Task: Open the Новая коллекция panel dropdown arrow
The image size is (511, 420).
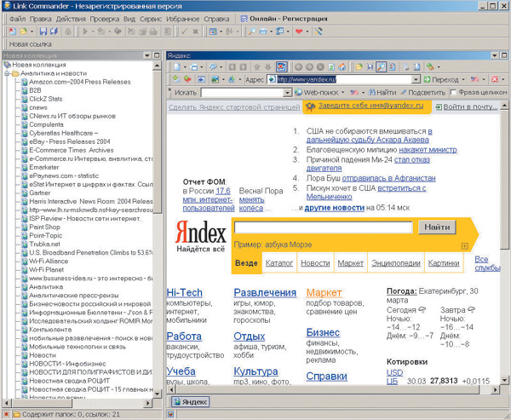Action: tap(147, 55)
